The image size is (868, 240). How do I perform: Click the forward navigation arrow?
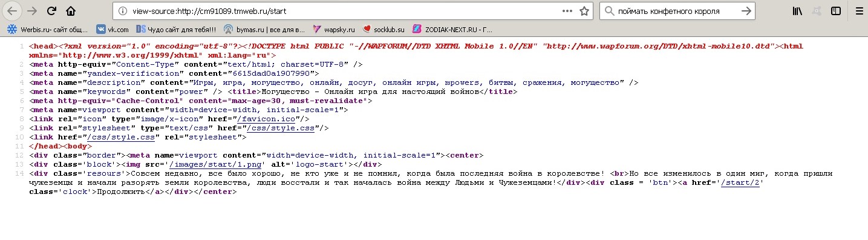pos(32,11)
